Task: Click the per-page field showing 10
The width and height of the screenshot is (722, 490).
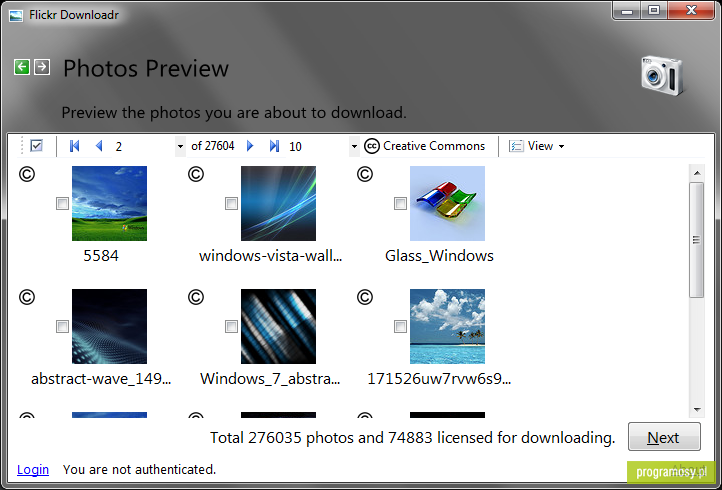Action: pyautogui.click(x=317, y=146)
